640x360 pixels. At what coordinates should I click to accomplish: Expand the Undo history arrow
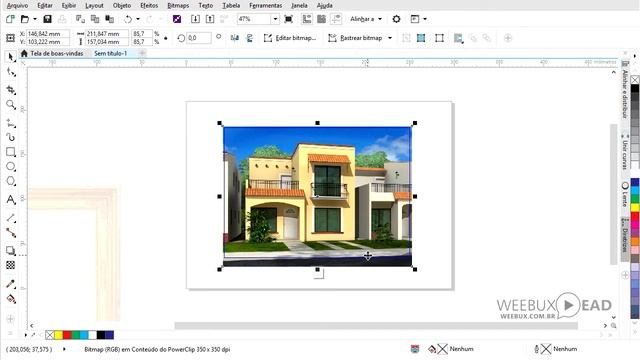[138, 19]
